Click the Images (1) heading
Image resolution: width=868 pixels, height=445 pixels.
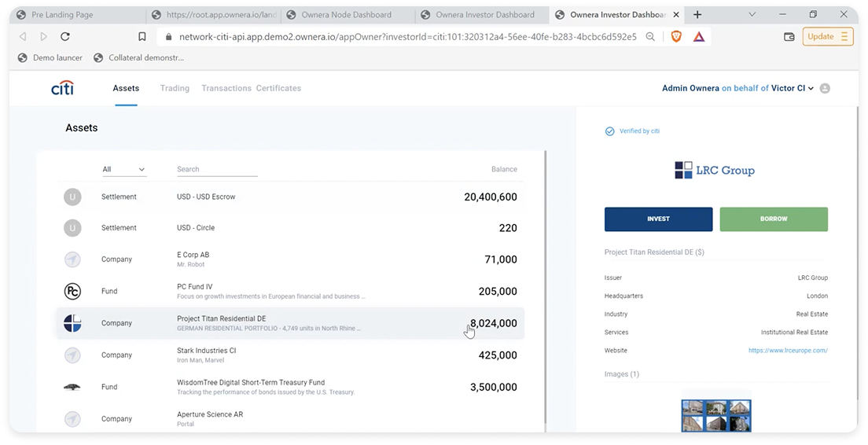coord(622,374)
